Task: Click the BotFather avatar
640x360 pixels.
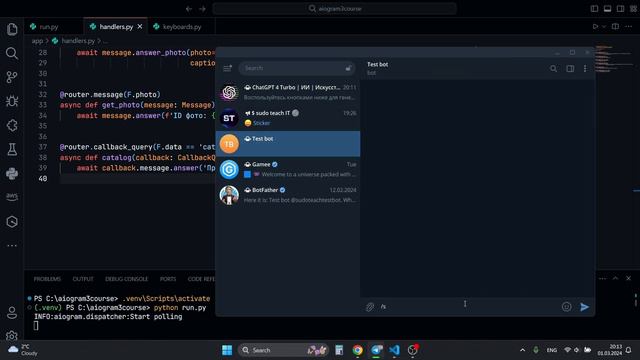Action: click(229, 195)
